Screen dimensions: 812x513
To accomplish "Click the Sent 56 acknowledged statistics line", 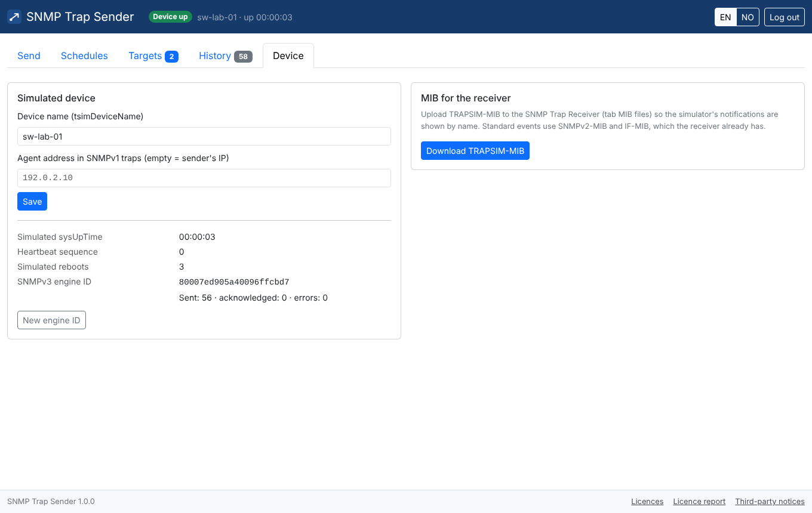I will click(x=253, y=298).
